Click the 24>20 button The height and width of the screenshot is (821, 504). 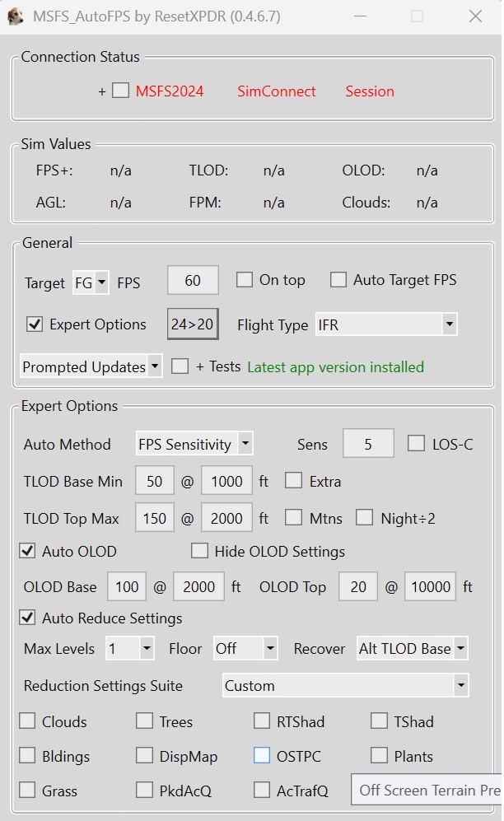pos(193,324)
